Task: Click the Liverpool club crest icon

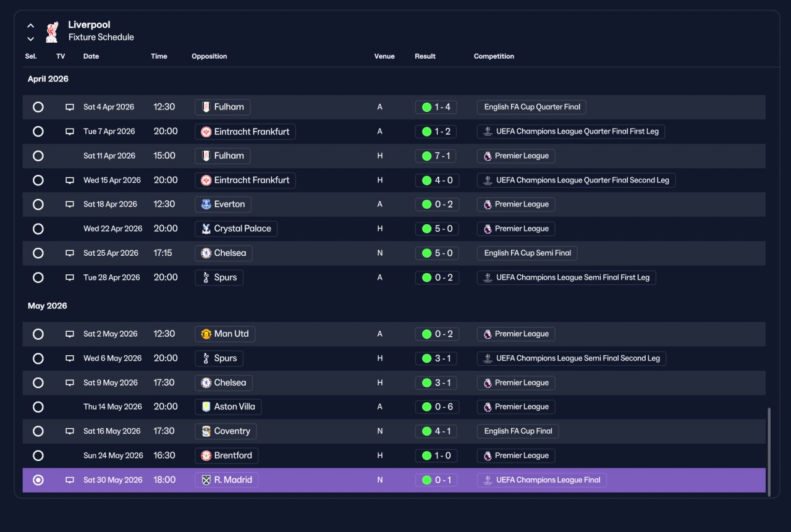Action: pos(52,32)
